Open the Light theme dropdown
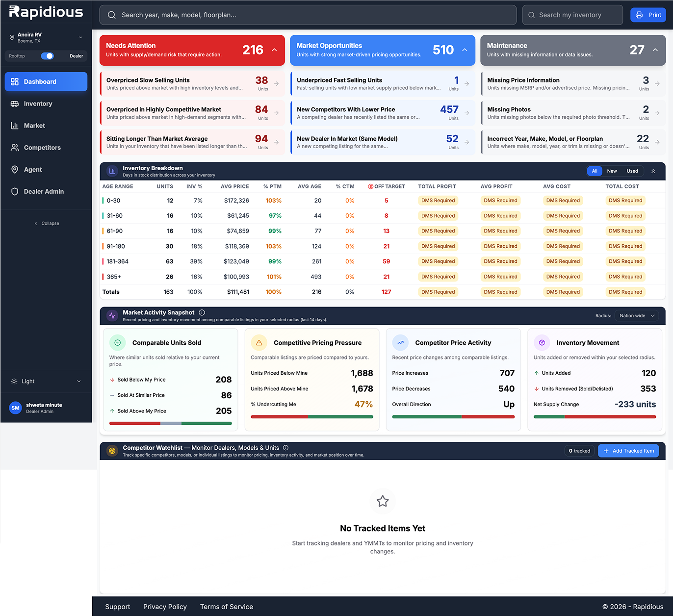The image size is (673, 616). click(46, 381)
